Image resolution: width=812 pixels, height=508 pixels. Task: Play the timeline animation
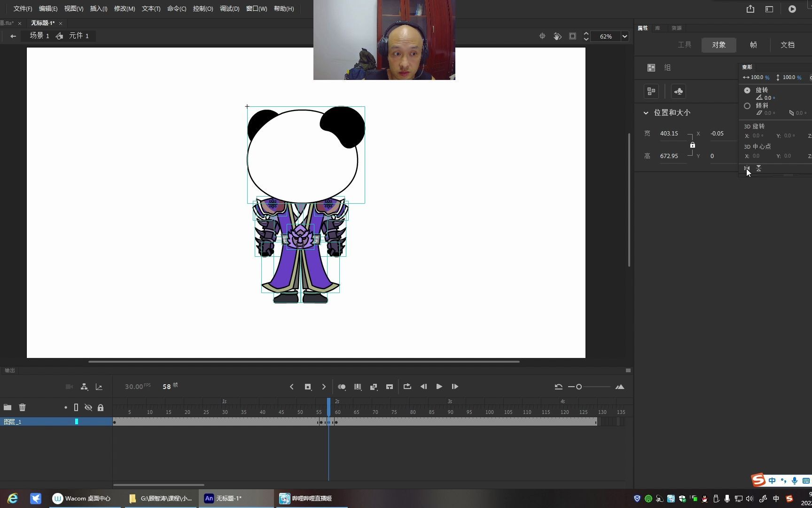point(439,387)
